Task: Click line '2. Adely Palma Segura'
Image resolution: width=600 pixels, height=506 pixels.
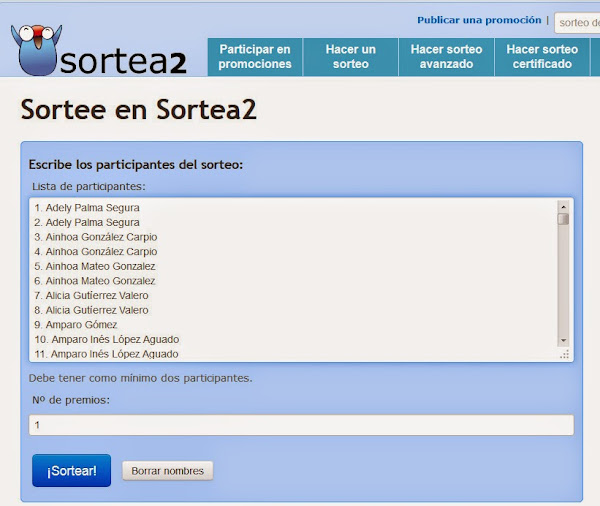Action: coord(87,222)
